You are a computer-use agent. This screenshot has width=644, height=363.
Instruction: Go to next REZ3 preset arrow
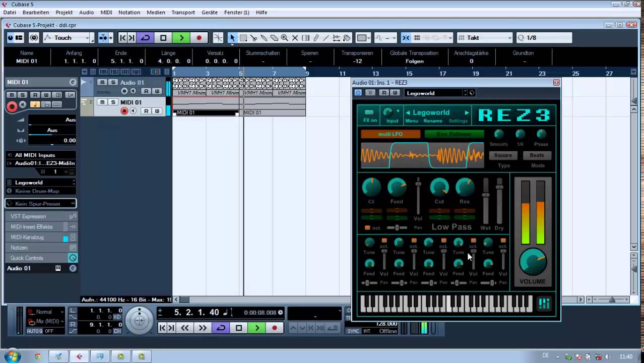pos(467,113)
